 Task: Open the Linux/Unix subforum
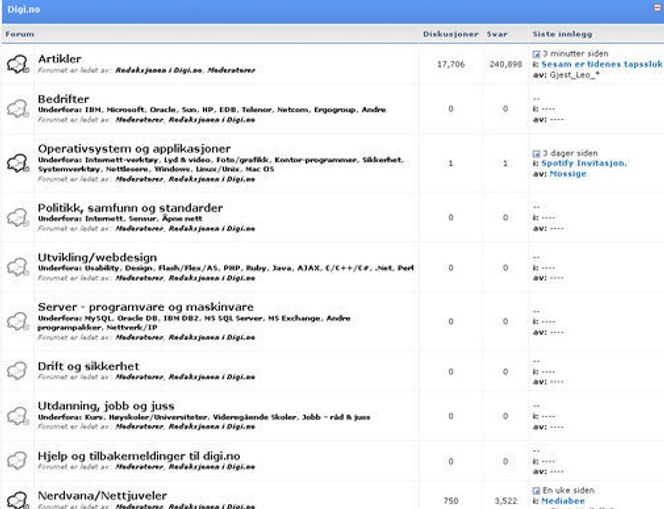click(218, 169)
